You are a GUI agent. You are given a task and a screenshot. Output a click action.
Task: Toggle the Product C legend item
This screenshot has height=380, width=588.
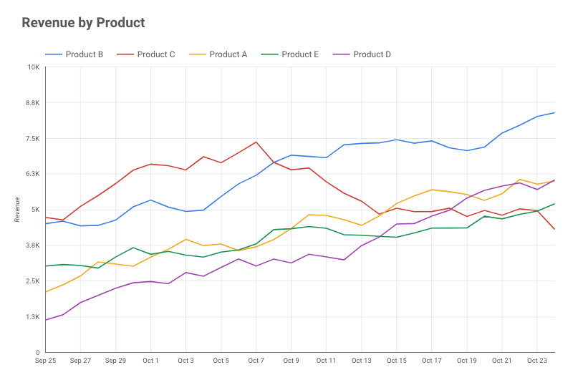pyautogui.click(x=145, y=54)
